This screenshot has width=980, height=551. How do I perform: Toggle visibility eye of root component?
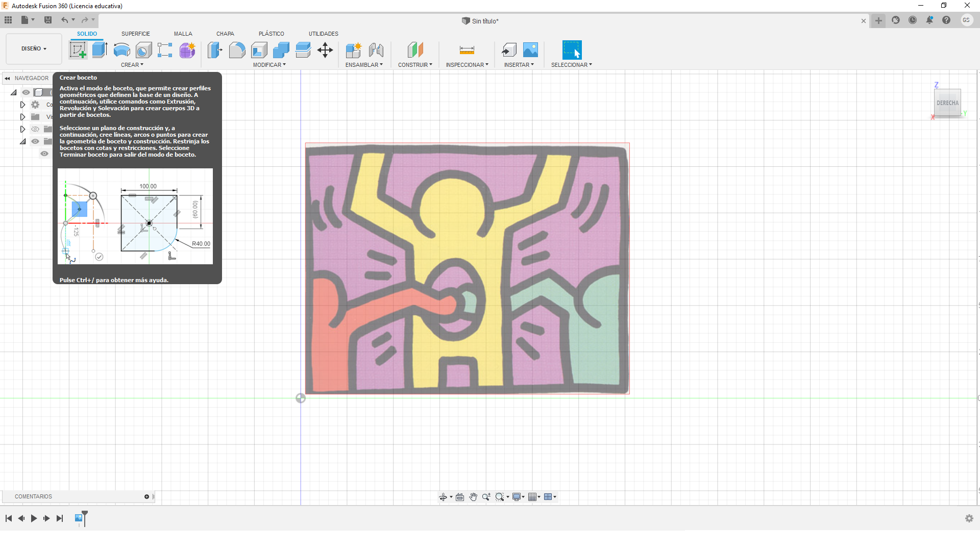click(26, 92)
